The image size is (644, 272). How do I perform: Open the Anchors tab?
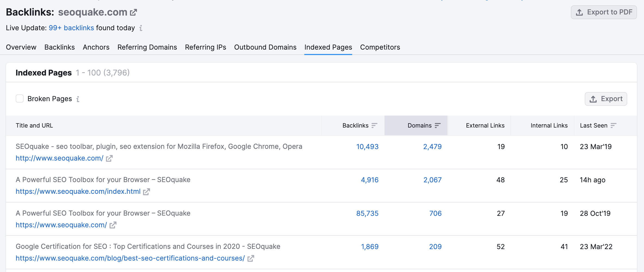(96, 47)
